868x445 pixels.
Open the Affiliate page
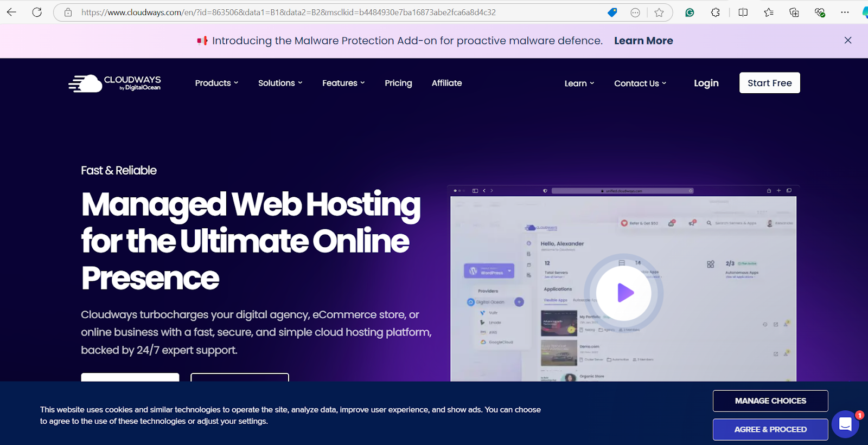pos(446,83)
